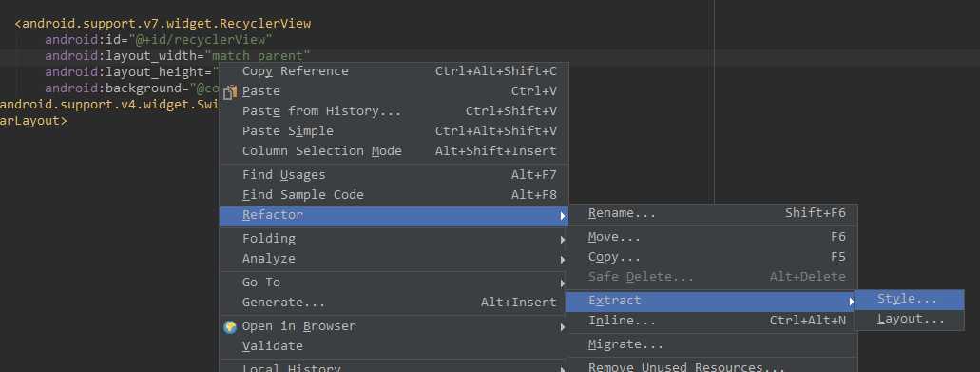Image resolution: width=980 pixels, height=372 pixels.
Task: Expand the Go To submenu arrow
Action: 563,283
